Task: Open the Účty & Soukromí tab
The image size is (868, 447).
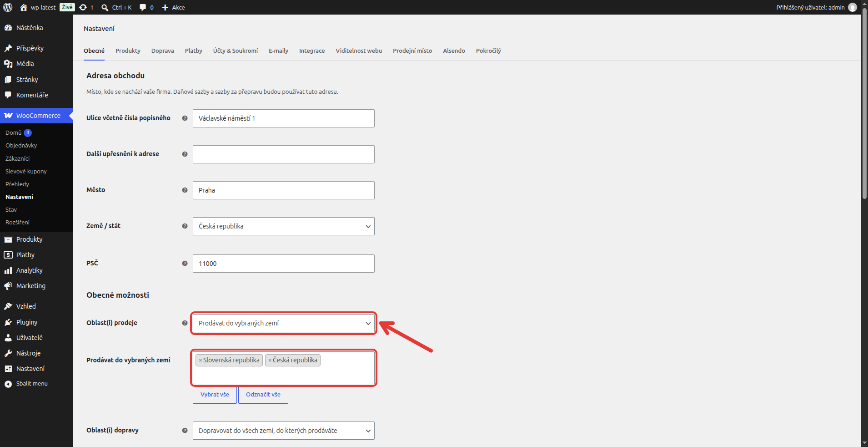Action: coord(236,51)
